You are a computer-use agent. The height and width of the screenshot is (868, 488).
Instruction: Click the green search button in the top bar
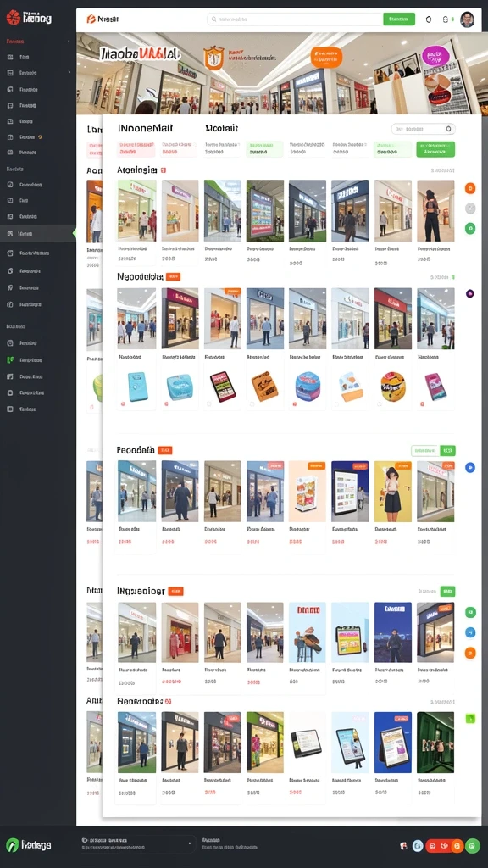399,19
